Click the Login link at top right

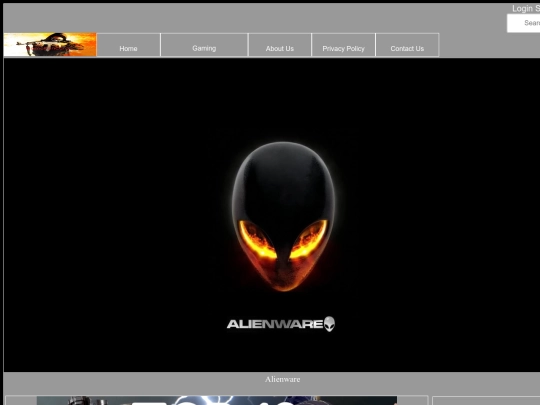(522, 9)
